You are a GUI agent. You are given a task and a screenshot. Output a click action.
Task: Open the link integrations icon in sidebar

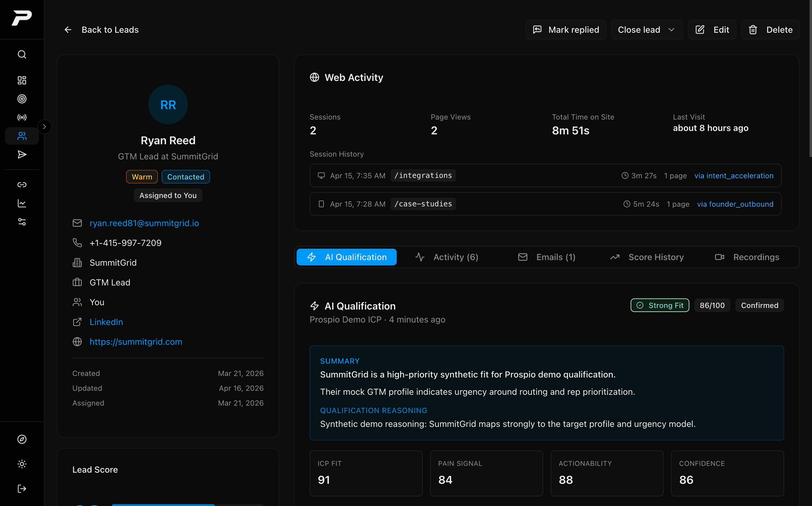click(22, 185)
